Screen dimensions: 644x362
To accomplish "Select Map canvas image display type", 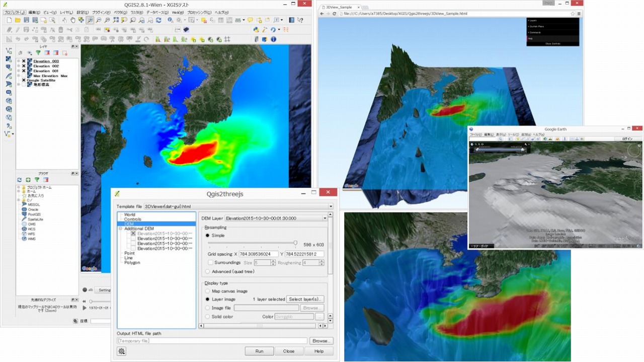I will click(x=207, y=291).
